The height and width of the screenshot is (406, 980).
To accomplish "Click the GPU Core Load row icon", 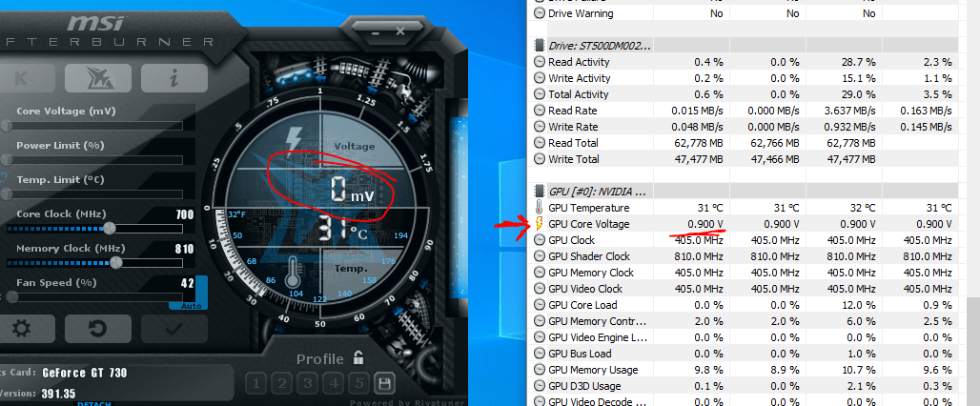I will [x=540, y=305].
